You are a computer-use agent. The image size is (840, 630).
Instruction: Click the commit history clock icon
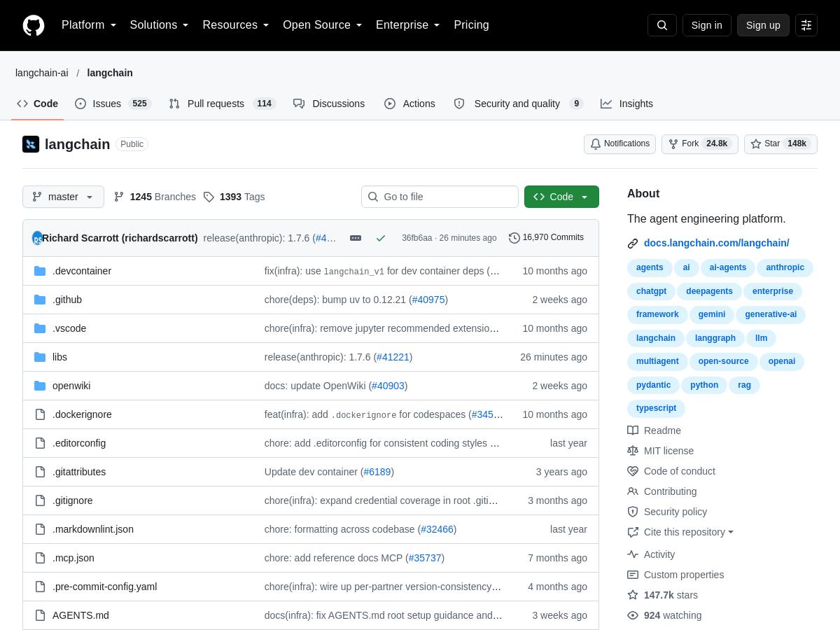pyautogui.click(x=514, y=238)
